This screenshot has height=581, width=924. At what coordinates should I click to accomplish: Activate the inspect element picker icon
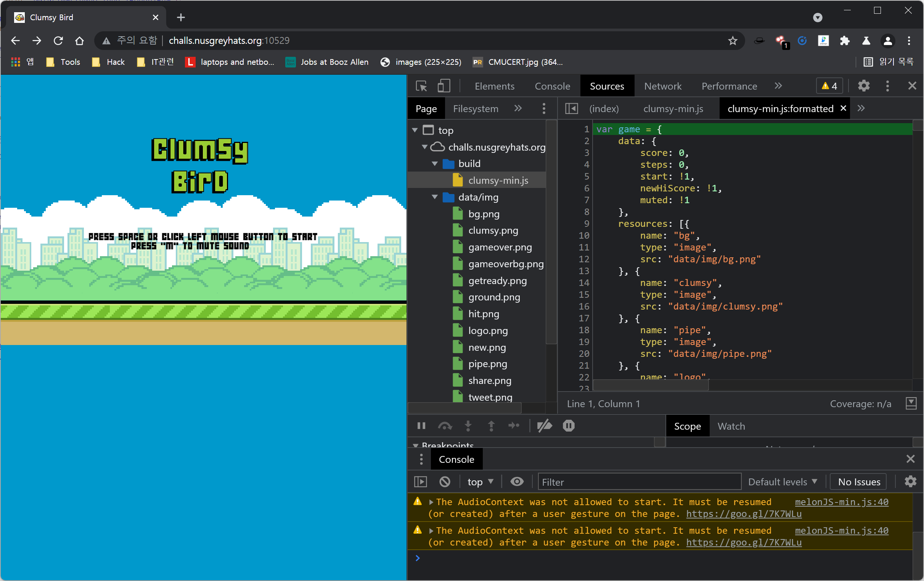[421, 86]
